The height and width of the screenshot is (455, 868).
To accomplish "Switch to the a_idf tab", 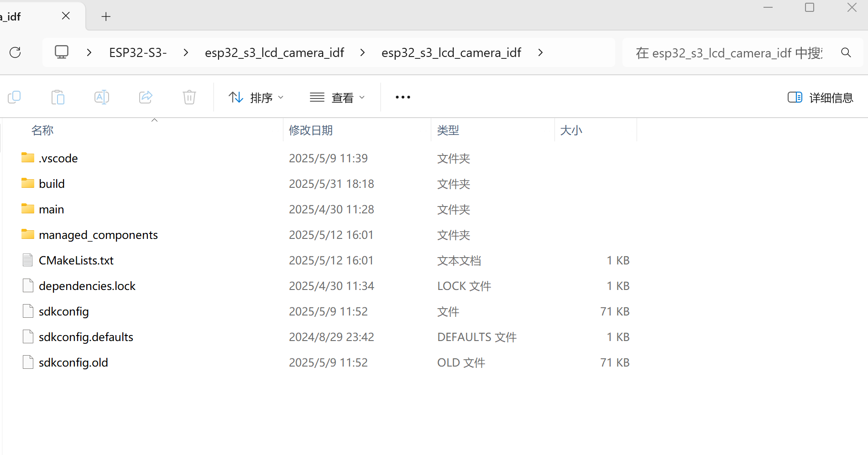I will [27, 16].
